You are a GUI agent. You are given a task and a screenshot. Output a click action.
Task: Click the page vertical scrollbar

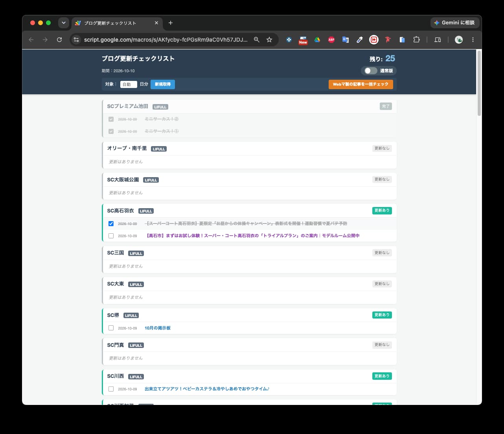pyautogui.click(x=479, y=83)
